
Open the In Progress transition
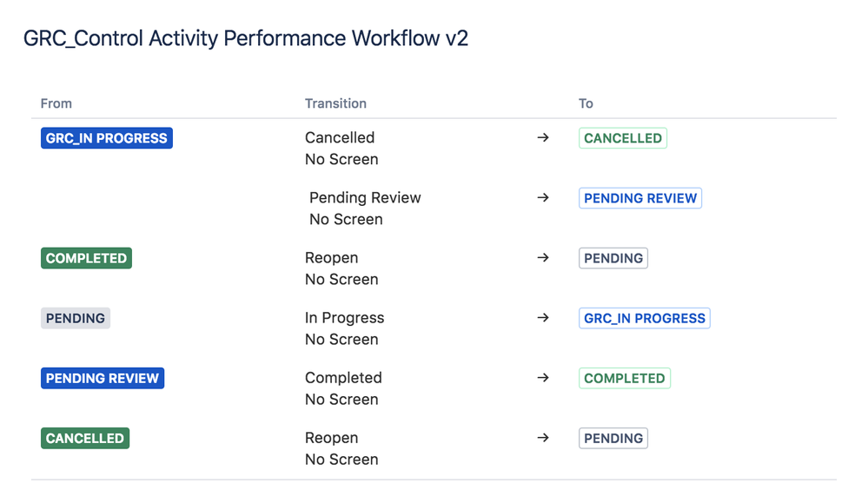tap(344, 318)
